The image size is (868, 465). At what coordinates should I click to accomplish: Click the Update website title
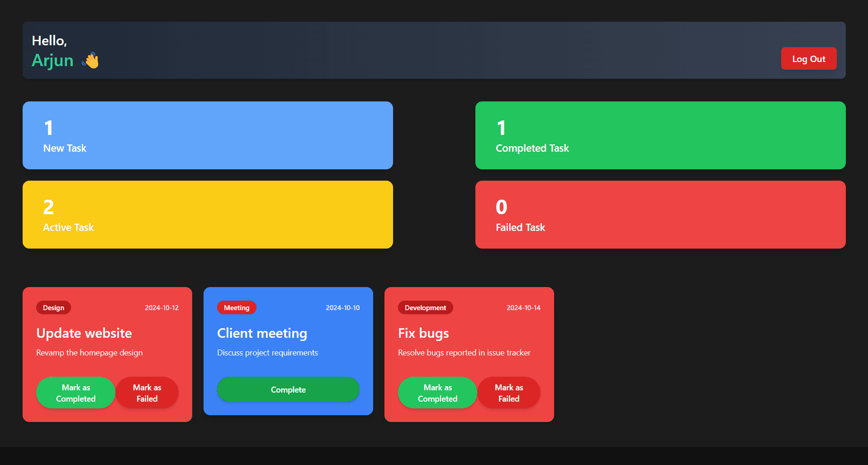(x=84, y=333)
